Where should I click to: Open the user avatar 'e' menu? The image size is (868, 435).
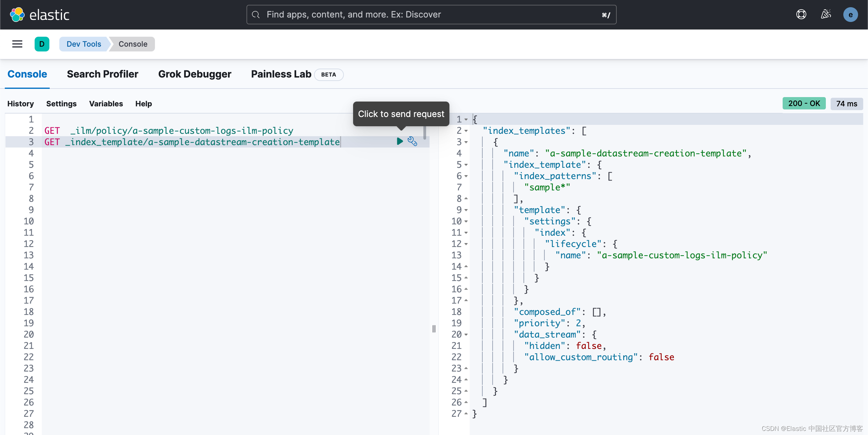click(x=850, y=15)
